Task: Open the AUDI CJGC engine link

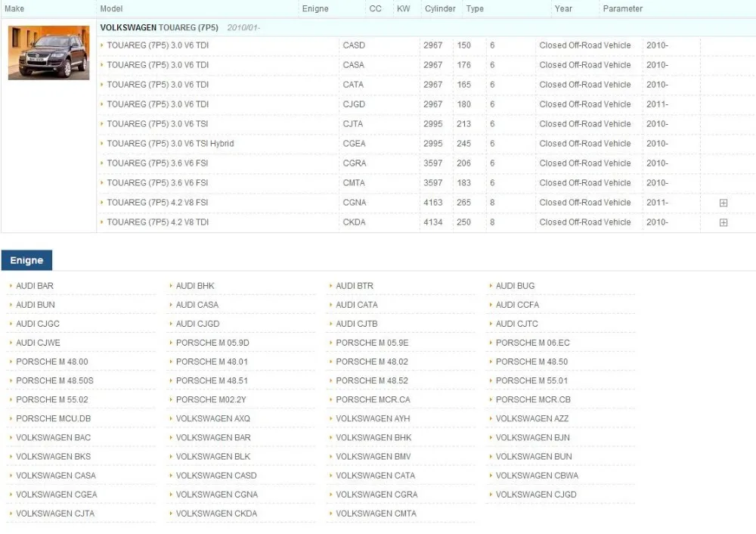Action: (38, 324)
